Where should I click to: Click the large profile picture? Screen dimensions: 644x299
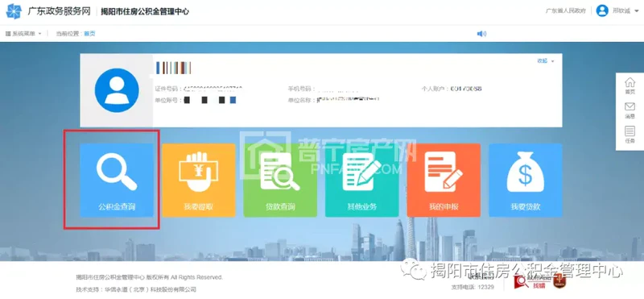[117, 90]
